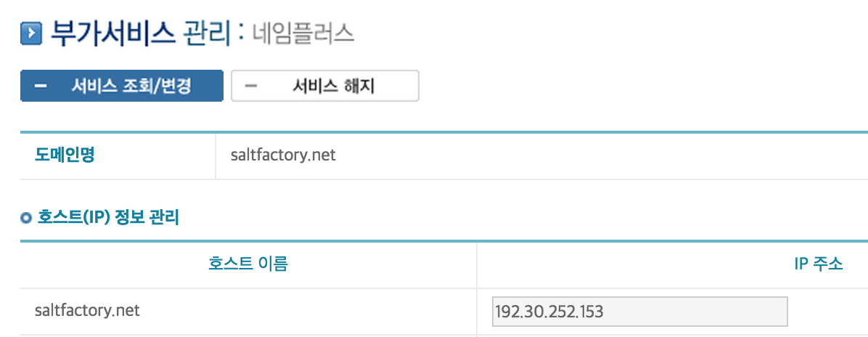This screenshot has width=868, height=337.
Task: Click the colon separator in the page title
Action: coord(241,34)
